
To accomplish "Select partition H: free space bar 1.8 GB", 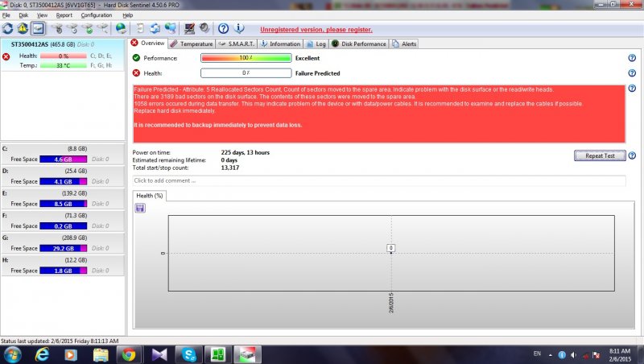I will pos(64,271).
